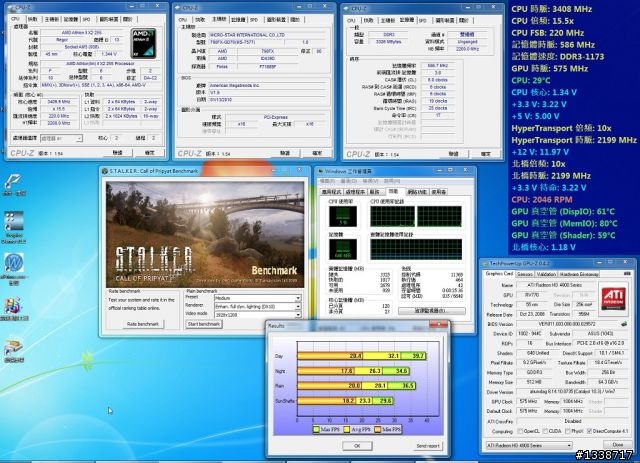Switch to the Sensors tab in GPU-Z
This screenshot has height=463, width=640.
point(524,274)
